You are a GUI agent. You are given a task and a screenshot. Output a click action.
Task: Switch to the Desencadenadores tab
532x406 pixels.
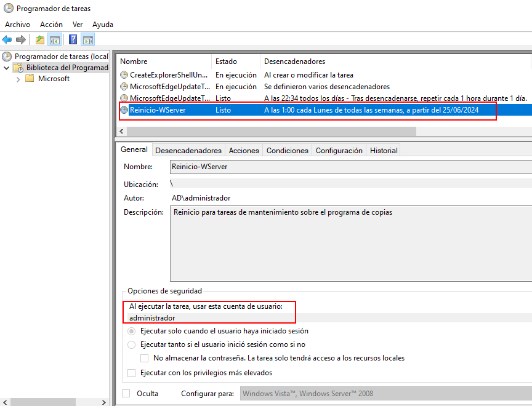click(188, 150)
